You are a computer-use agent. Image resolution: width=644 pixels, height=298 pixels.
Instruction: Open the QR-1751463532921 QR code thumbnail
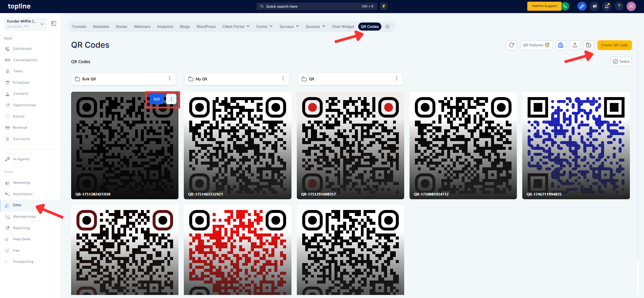pyautogui.click(x=237, y=145)
